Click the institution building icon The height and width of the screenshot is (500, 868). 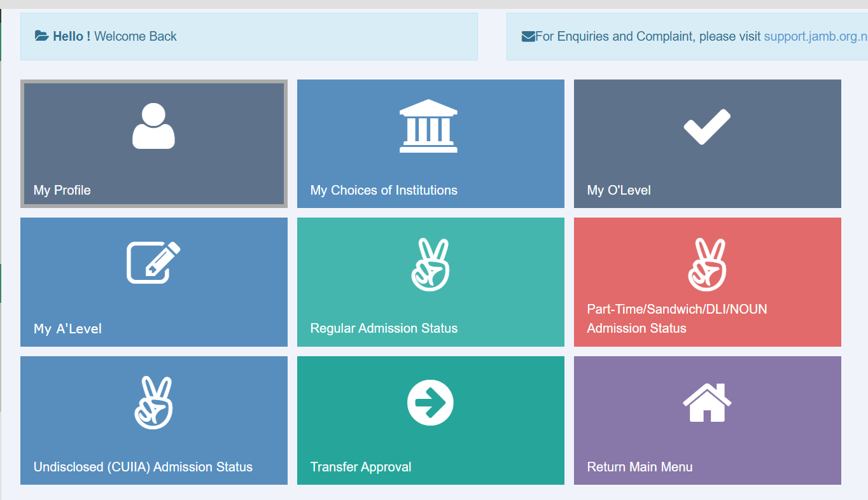pos(428,126)
